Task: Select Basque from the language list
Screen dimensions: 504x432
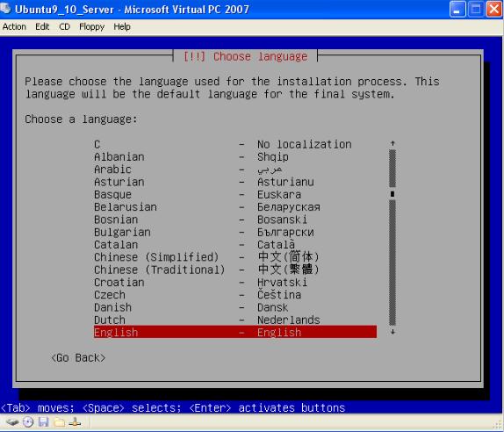Action: click(x=235, y=194)
